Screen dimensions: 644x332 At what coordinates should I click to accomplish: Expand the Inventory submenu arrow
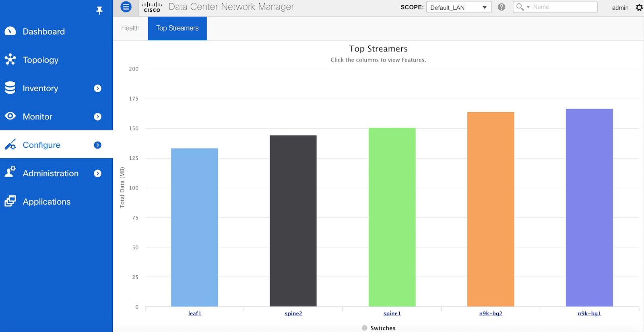pos(97,88)
